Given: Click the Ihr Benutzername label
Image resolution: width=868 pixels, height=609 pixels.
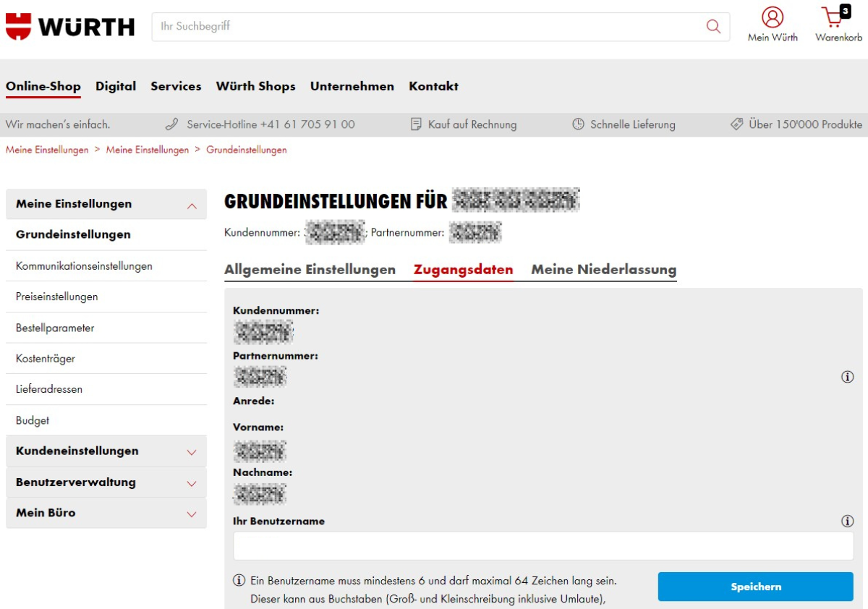Looking at the screenshot, I should click(278, 521).
